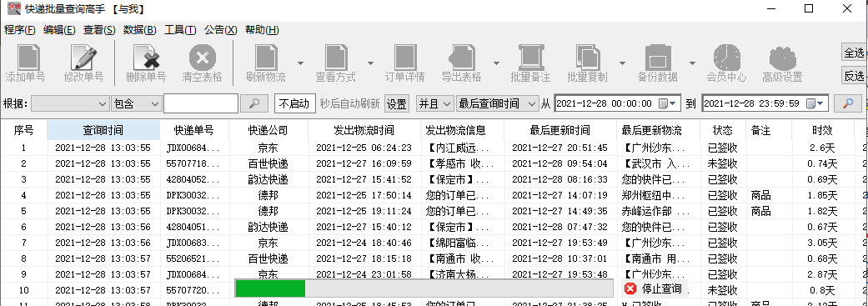Click the 不启动 button
The height and width of the screenshot is (306, 868).
[294, 103]
